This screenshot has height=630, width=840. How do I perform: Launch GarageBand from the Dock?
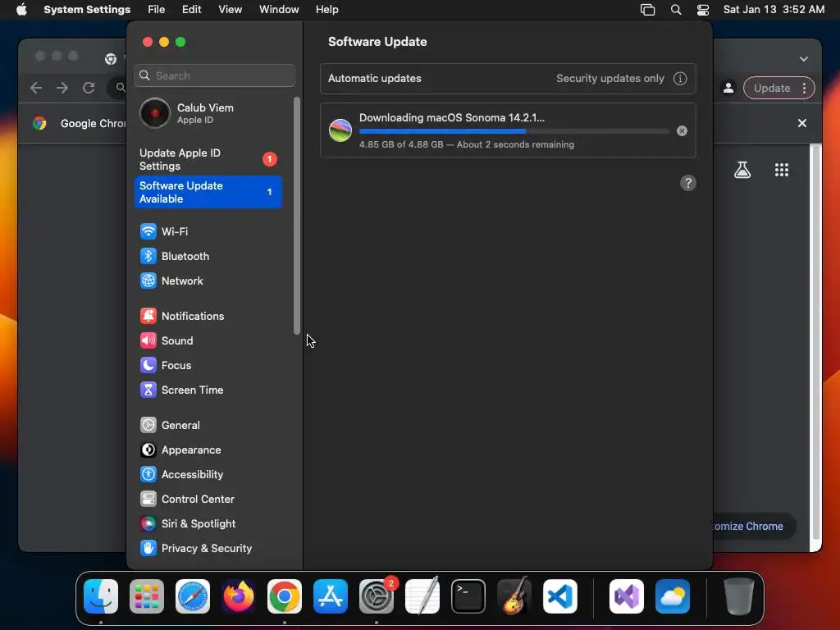[514, 596]
